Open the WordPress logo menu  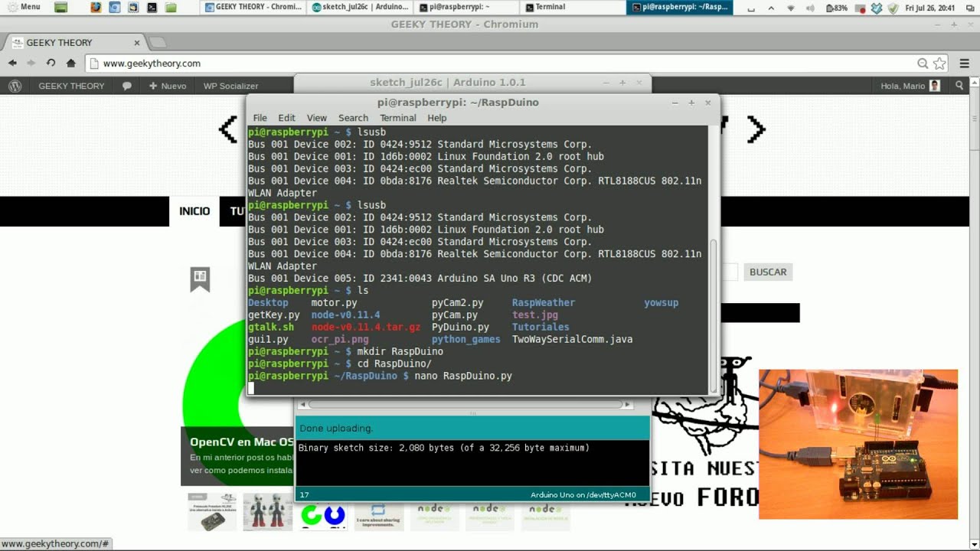point(15,86)
